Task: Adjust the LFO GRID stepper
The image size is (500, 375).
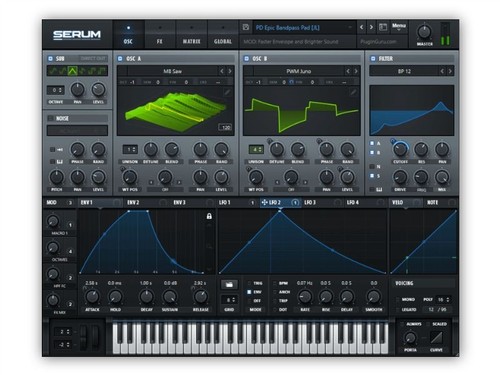Action: click(229, 300)
